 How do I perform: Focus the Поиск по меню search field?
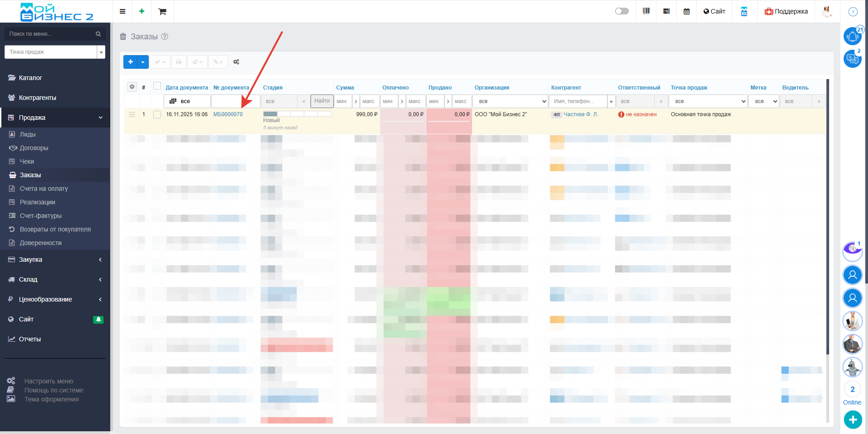point(51,34)
